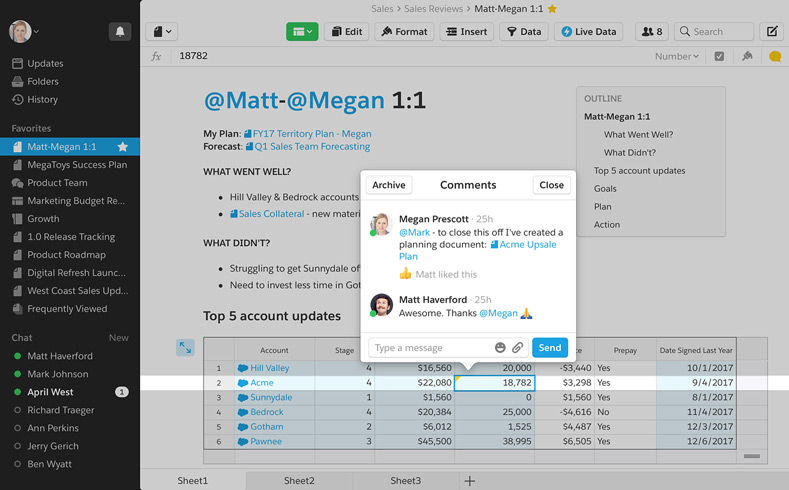Click the Search field
Screen dimensions: 789x490
714,32
